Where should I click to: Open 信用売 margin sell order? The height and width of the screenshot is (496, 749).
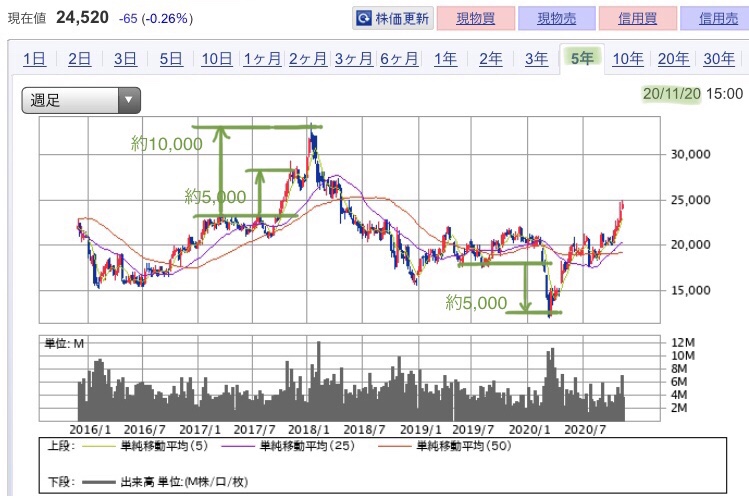[715, 19]
